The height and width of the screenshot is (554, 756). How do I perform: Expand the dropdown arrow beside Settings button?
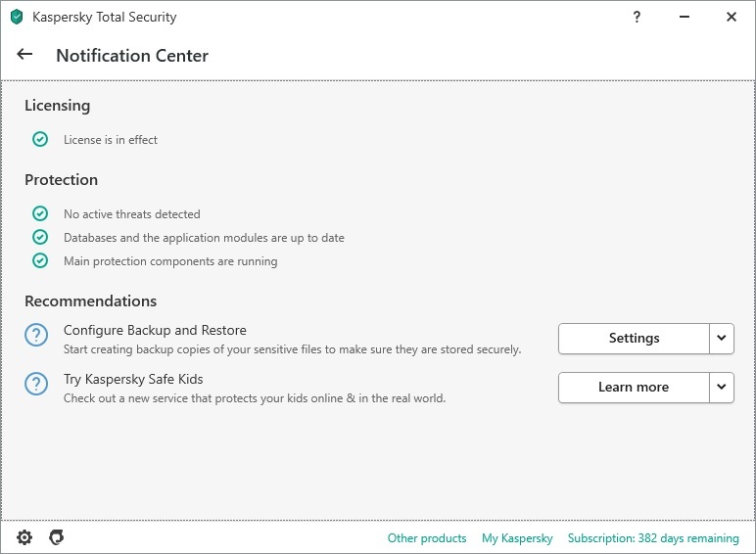pyautogui.click(x=722, y=339)
